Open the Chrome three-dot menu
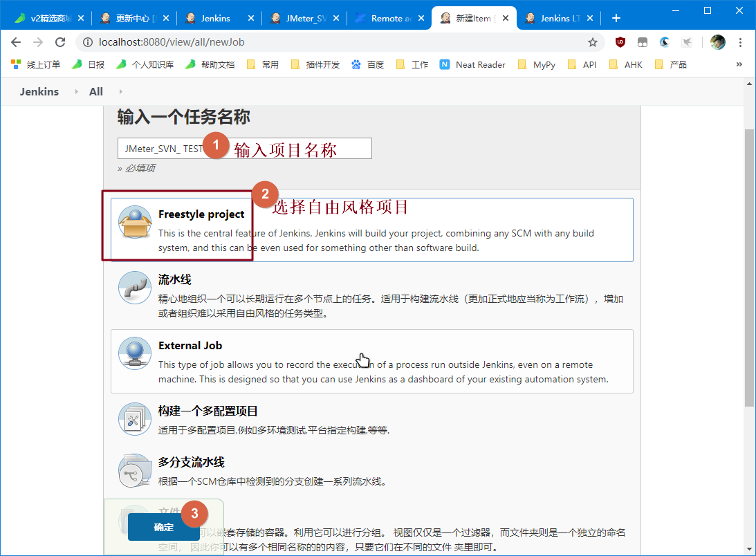The image size is (756, 556). point(740,42)
